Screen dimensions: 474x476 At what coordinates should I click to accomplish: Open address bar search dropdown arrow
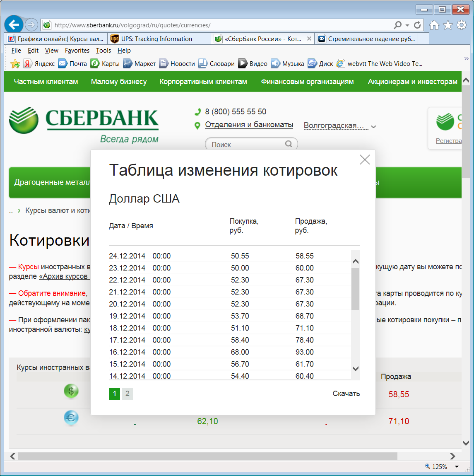point(407,25)
